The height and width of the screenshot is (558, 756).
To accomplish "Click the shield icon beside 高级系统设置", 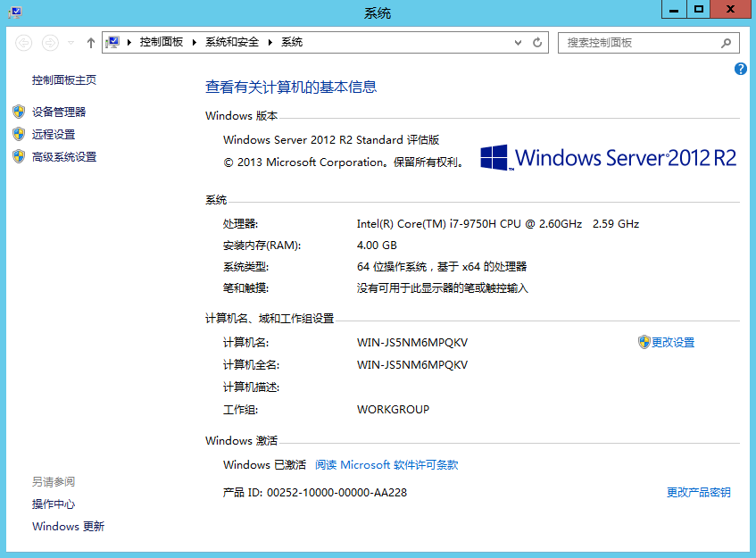I will [x=19, y=157].
